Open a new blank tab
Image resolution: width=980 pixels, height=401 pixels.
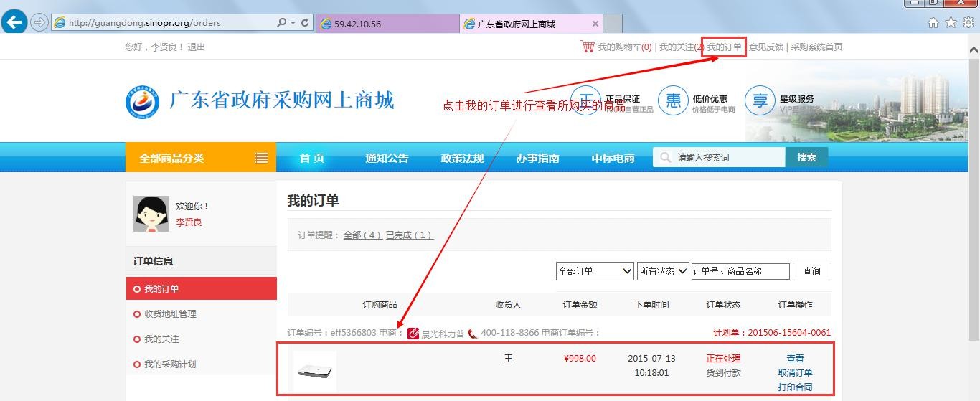(612, 24)
